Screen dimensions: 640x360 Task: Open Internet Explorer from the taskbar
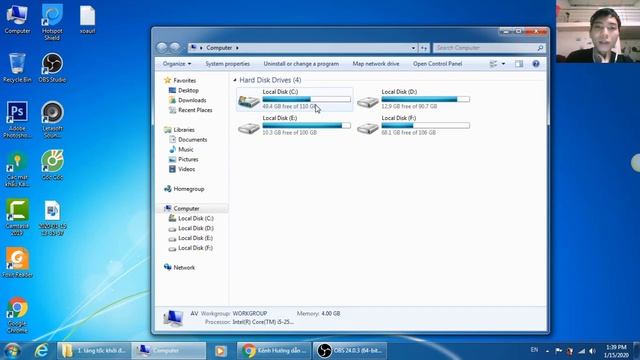(41, 351)
